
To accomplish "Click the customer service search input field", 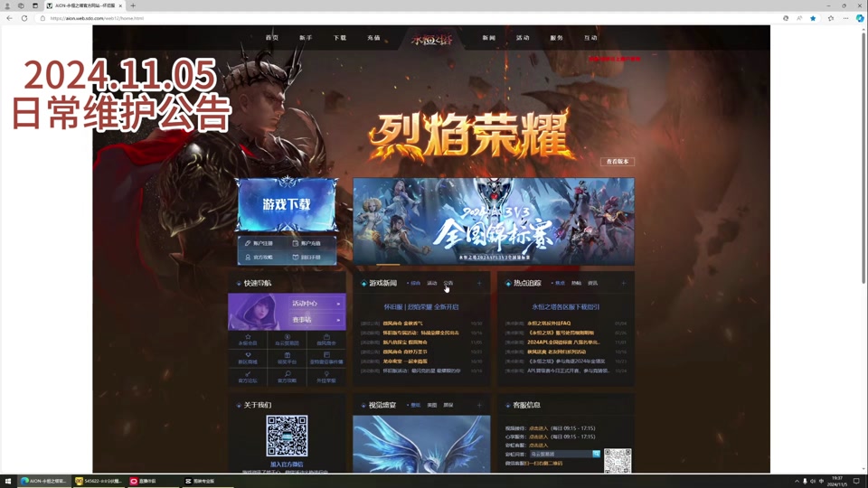I will click(561, 455).
